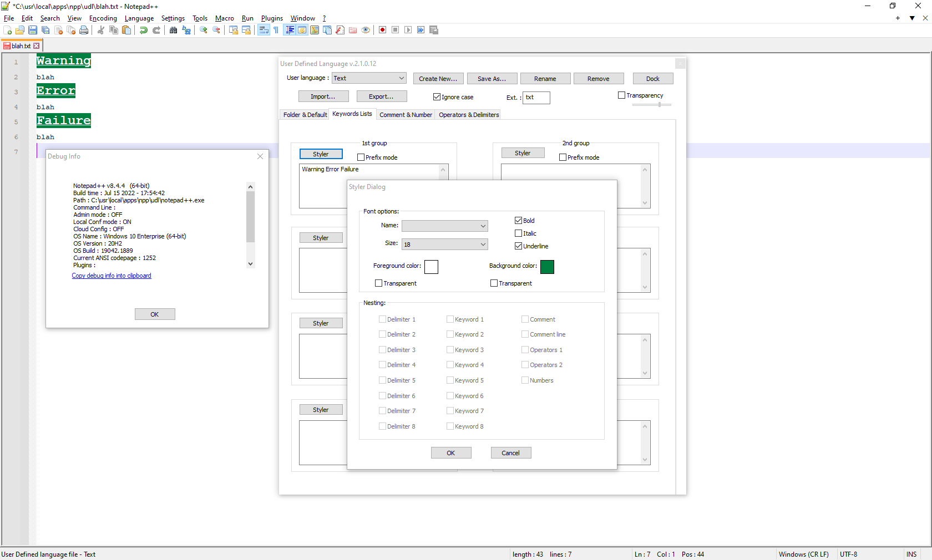Save the file with the floppy disk icon
Viewport: 932px width, 560px height.
point(33,30)
